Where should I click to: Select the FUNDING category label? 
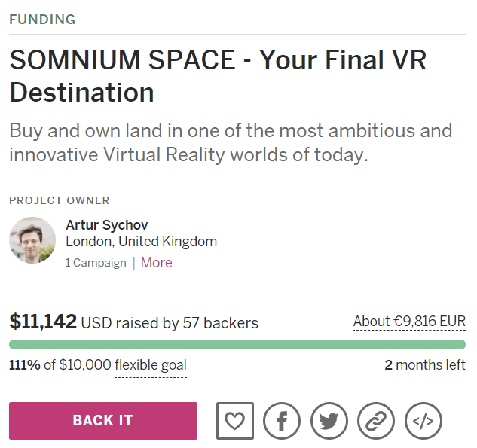(x=42, y=20)
